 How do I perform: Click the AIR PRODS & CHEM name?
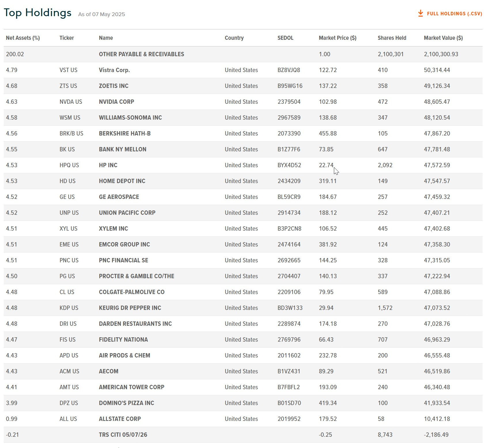point(124,355)
